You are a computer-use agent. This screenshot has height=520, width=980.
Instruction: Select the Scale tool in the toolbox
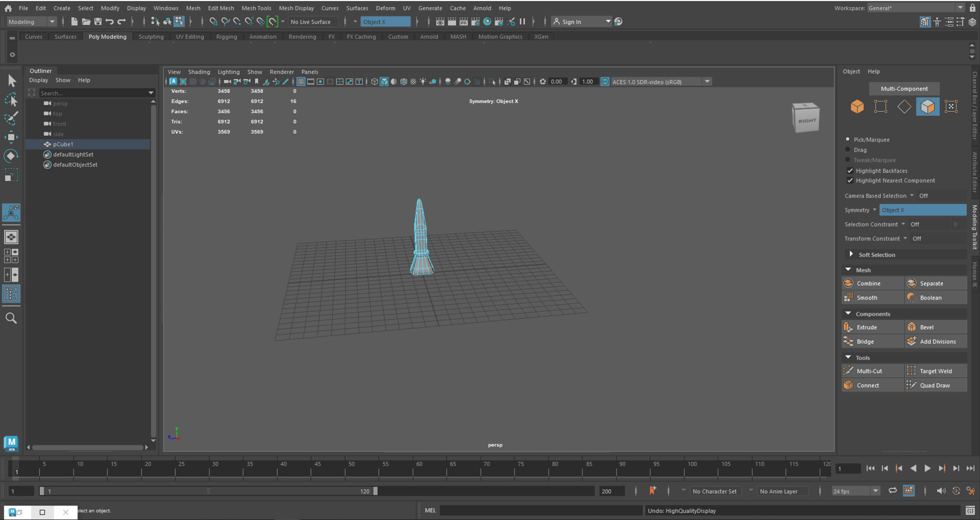coord(11,175)
